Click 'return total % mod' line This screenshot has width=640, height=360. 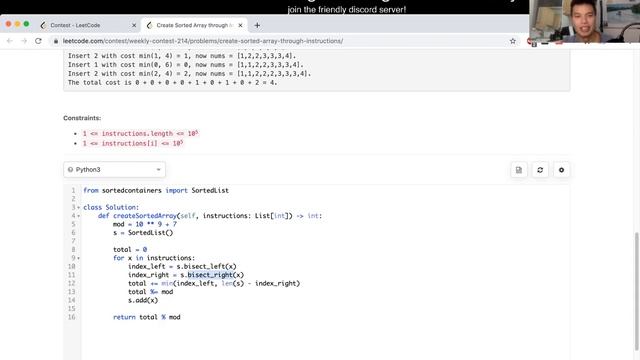(x=147, y=317)
